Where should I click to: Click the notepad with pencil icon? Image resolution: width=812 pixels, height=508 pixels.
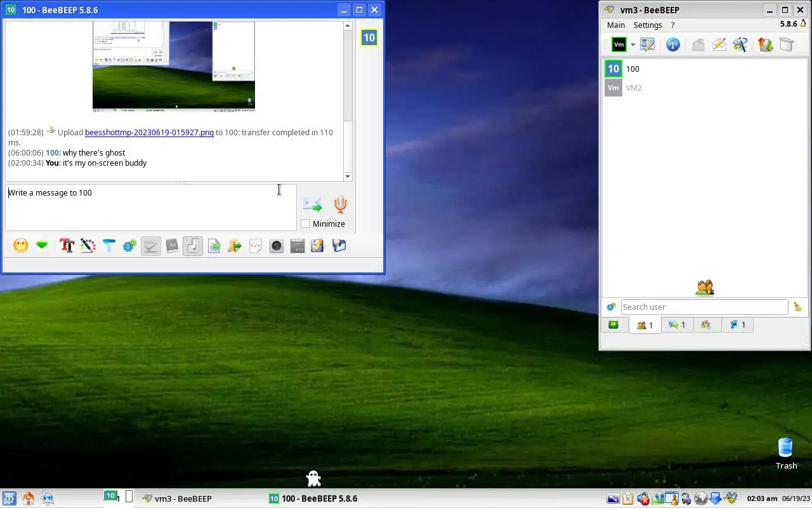click(318, 246)
